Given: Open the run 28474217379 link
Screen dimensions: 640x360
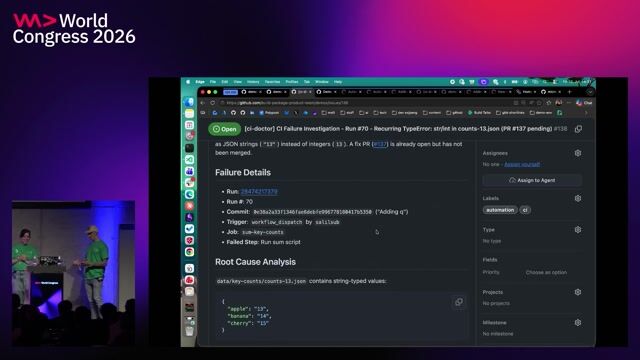Looking at the screenshot, I should coord(259,191).
